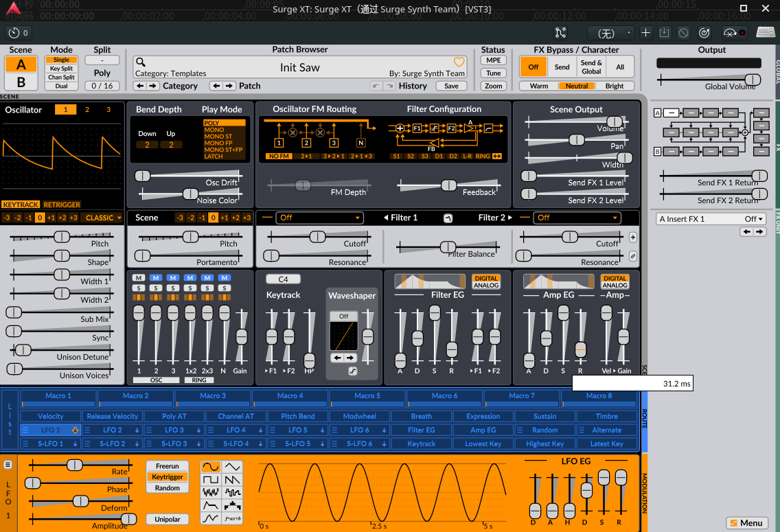Click the Filter 1 Cutoff slider handle

(317, 237)
